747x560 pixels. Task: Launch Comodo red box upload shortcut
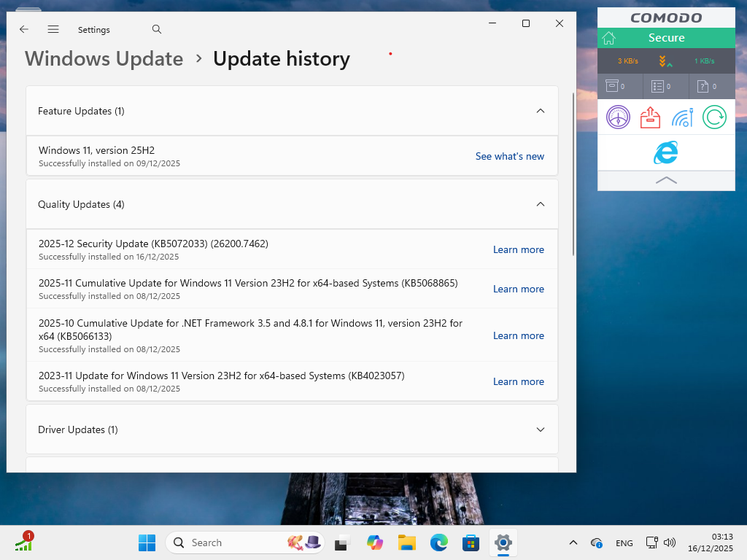pyautogui.click(x=650, y=117)
